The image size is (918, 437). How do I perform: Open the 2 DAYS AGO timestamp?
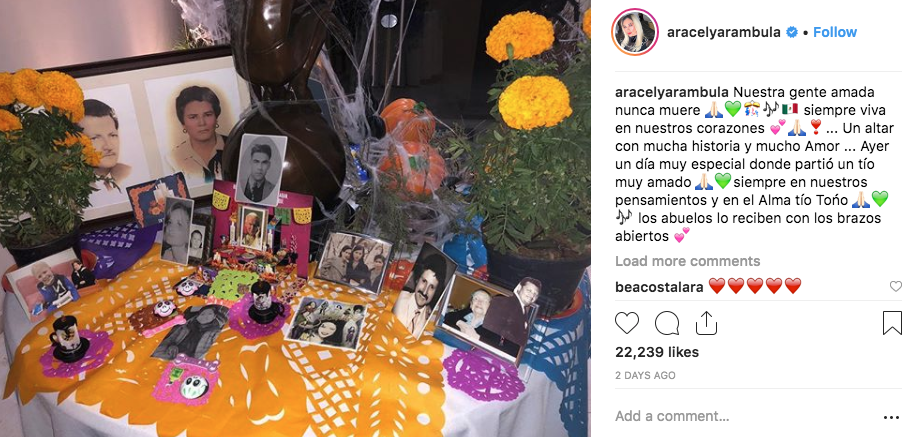point(645,375)
